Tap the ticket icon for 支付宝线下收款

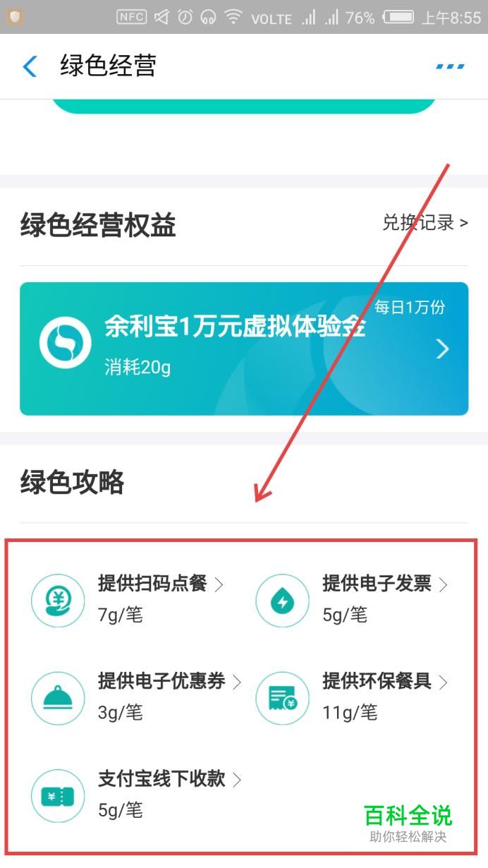click(58, 796)
